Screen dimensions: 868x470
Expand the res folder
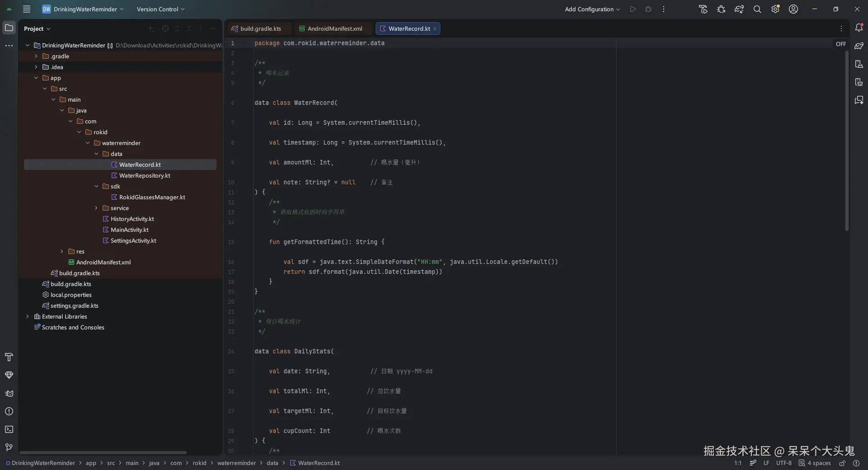62,251
